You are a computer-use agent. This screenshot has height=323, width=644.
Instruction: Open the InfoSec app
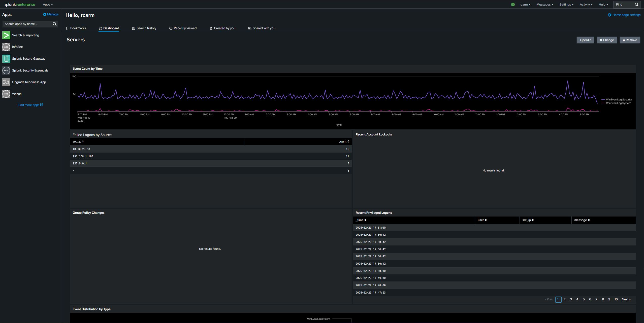(19, 47)
